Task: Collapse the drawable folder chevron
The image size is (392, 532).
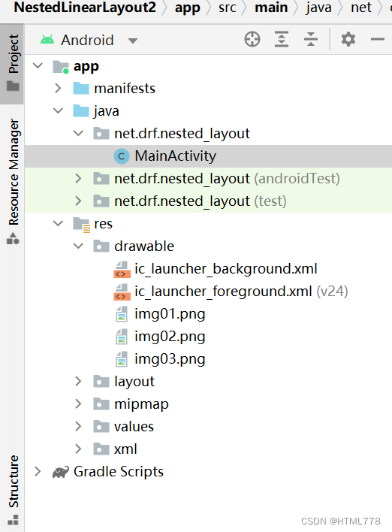Action: (79, 246)
